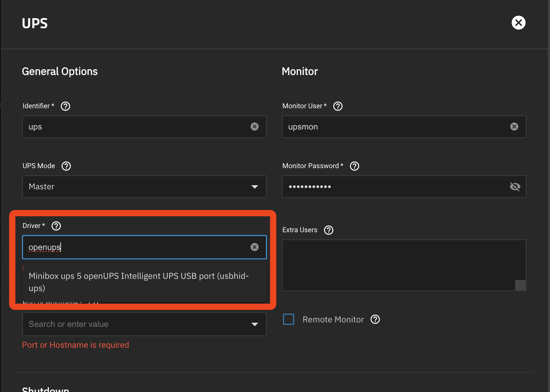Toggle Monitor Password visibility
550x392 pixels.
[514, 187]
